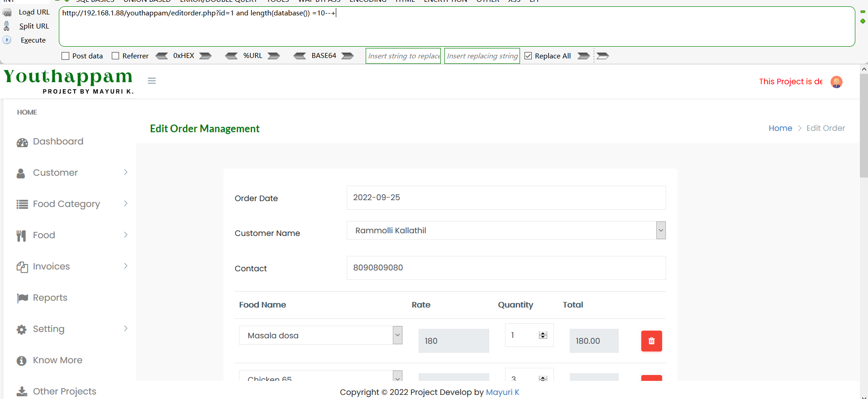
Task: Click the last arrow in the replace row
Action: click(603, 56)
